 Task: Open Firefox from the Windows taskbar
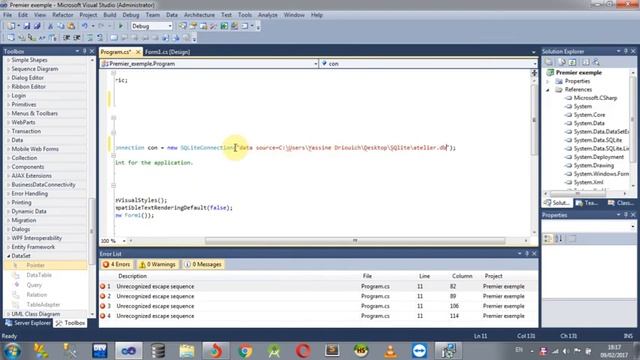click(x=216, y=351)
